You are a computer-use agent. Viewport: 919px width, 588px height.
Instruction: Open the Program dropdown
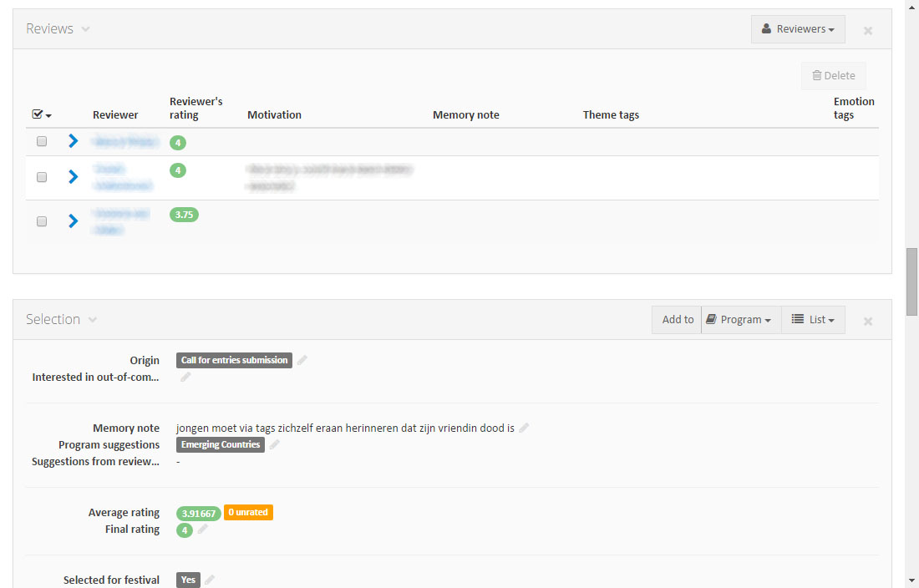[x=741, y=320]
